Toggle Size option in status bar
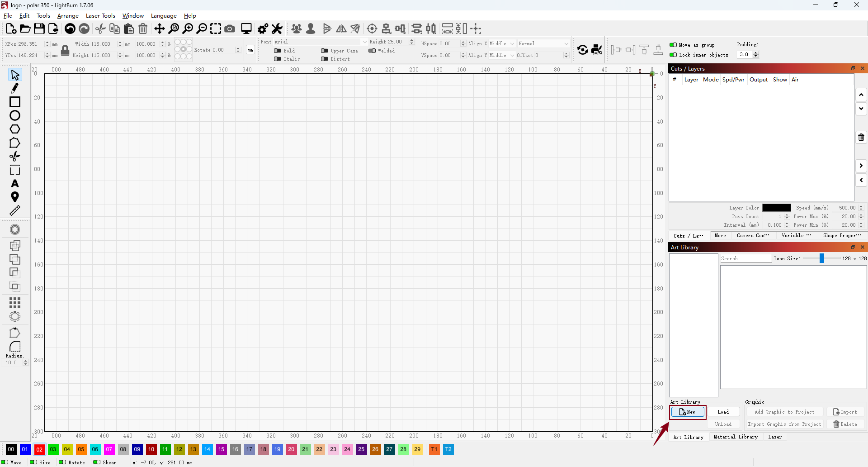Viewport: 868px width, 467px height. [x=33, y=462]
